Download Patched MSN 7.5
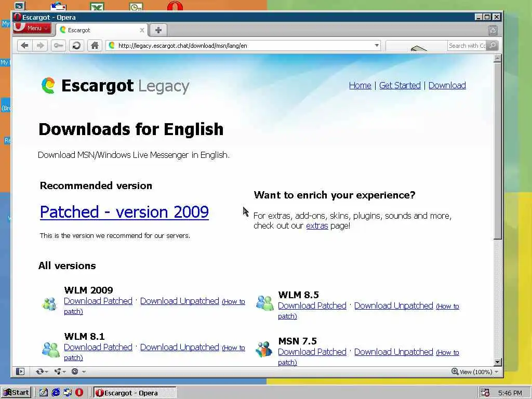Image resolution: width=532 pixels, height=399 pixels. pyautogui.click(x=312, y=352)
